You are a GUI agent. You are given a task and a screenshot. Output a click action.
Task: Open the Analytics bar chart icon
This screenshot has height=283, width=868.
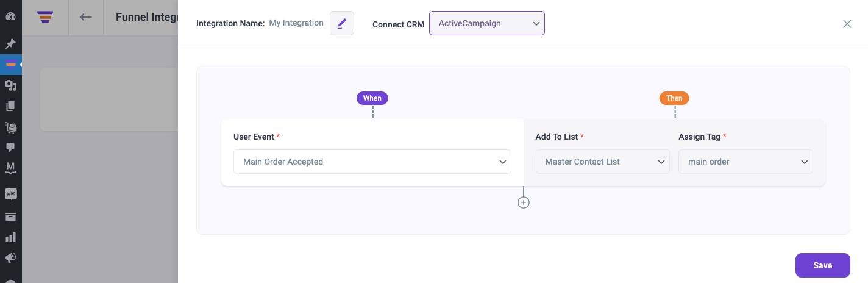click(10, 237)
